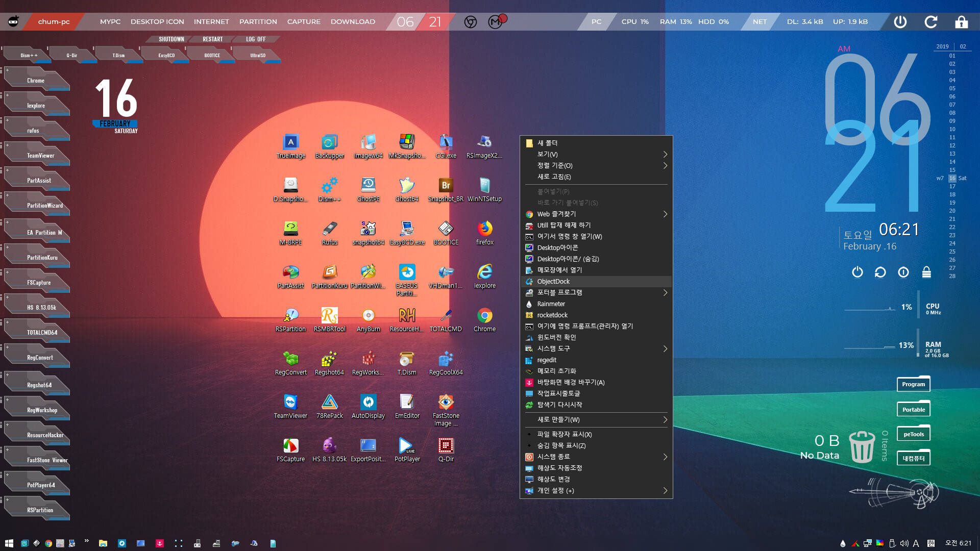Open the iexplore desktop icon
This screenshot has width=980, height=551.
pos(484,277)
